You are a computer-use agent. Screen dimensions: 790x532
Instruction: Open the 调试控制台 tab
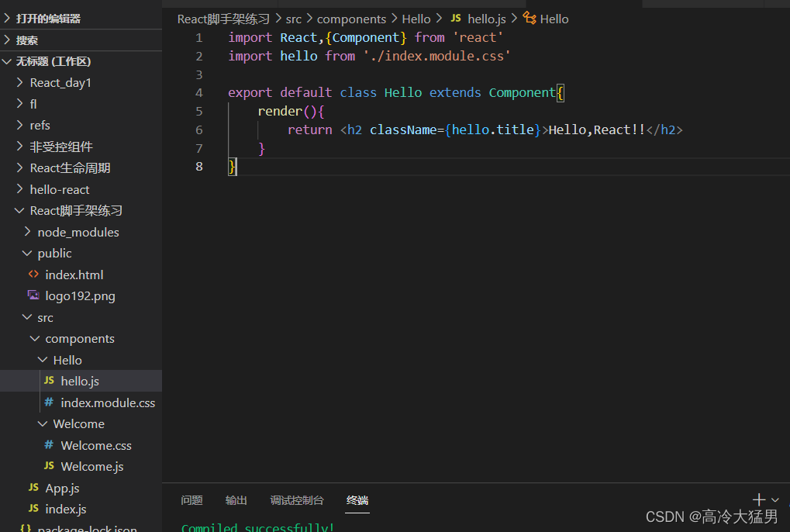tap(297, 500)
